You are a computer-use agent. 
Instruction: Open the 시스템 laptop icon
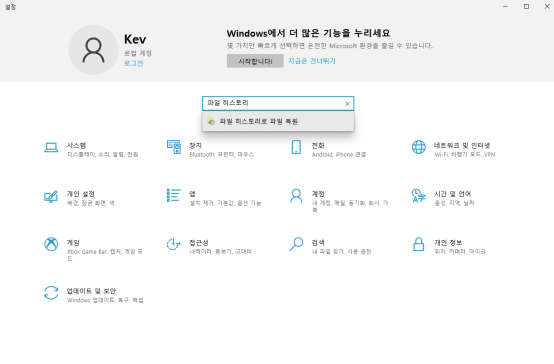coord(51,147)
